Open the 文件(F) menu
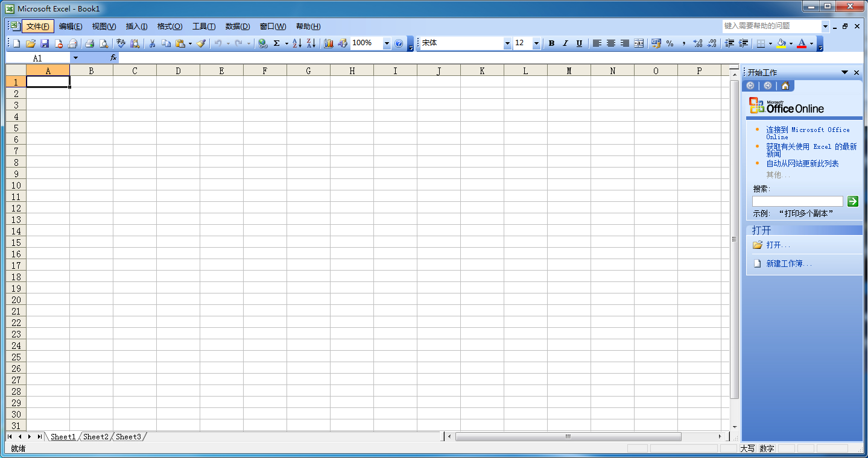Viewport: 868px width, 458px height. click(38, 27)
